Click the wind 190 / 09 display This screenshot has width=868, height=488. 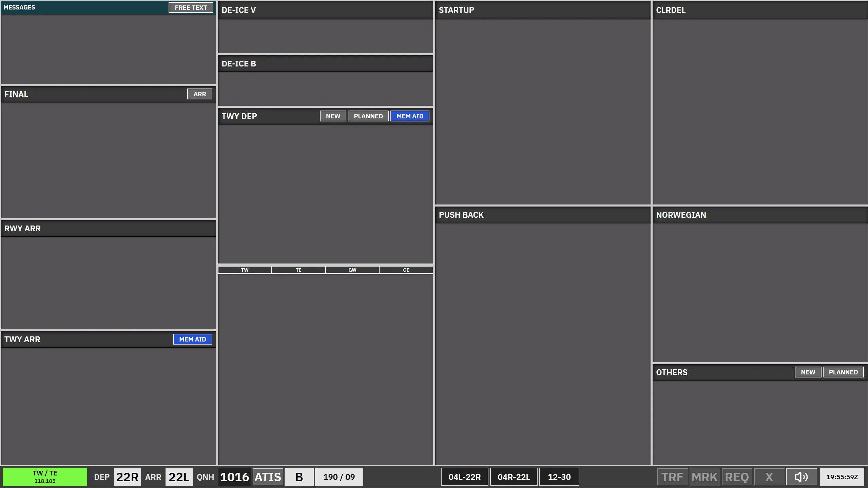[x=339, y=477]
